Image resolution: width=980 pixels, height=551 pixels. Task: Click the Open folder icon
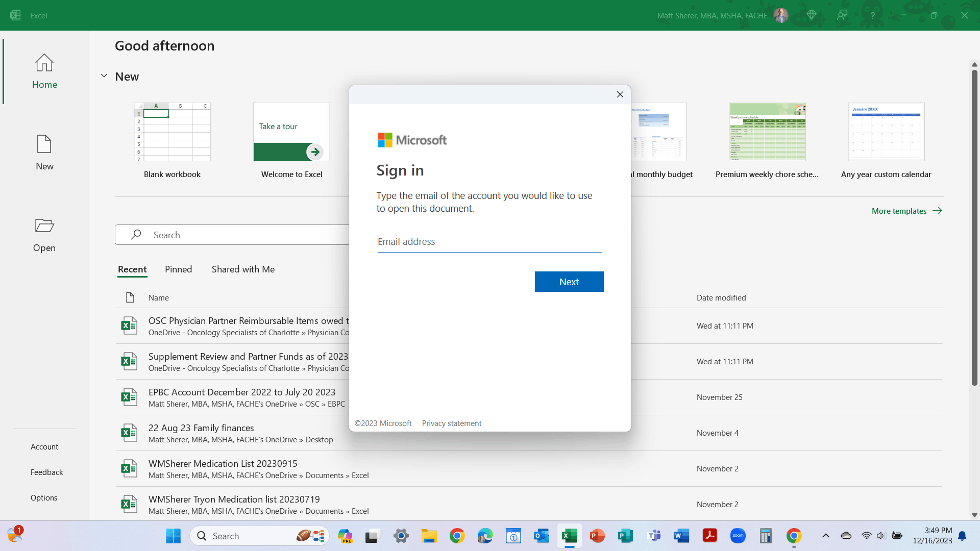point(44,226)
